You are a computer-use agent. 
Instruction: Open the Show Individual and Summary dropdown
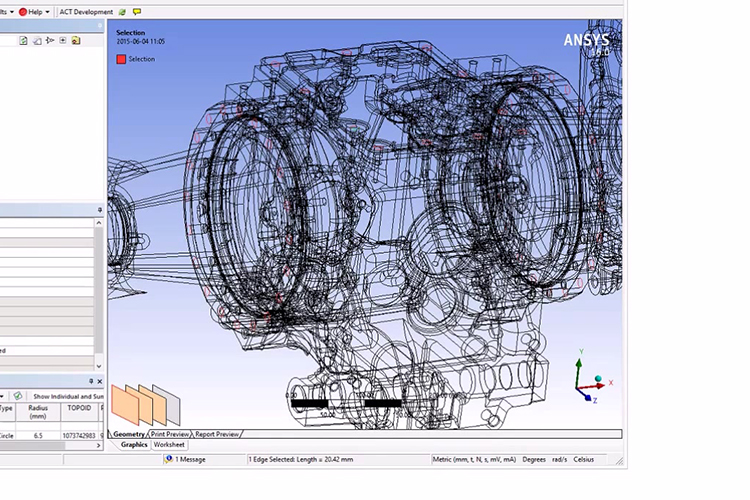coord(66,396)
